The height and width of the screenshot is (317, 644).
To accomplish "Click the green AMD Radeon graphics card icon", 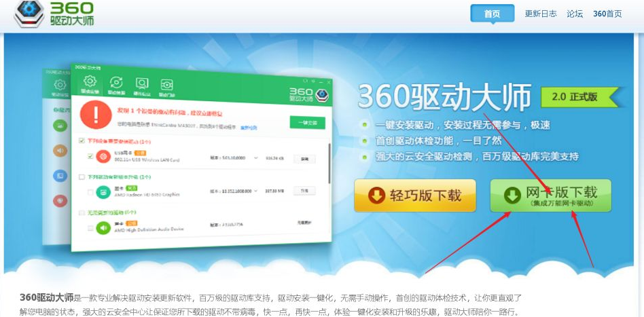I will coord(103,192).
